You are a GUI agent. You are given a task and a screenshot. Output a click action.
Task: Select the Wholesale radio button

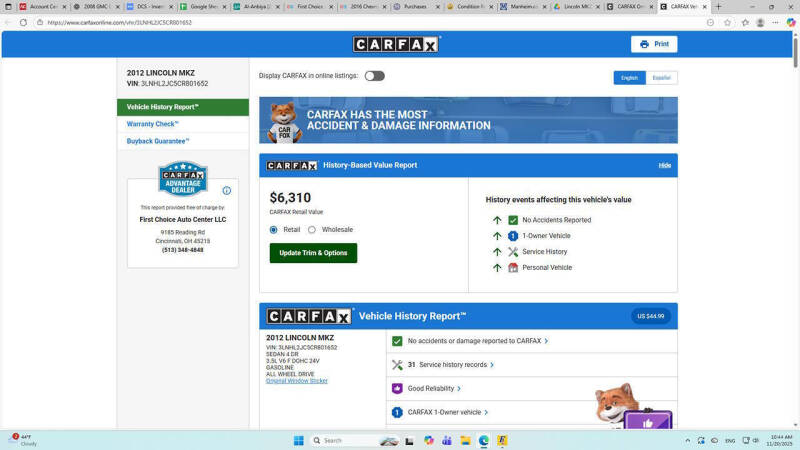pos(312,230)
